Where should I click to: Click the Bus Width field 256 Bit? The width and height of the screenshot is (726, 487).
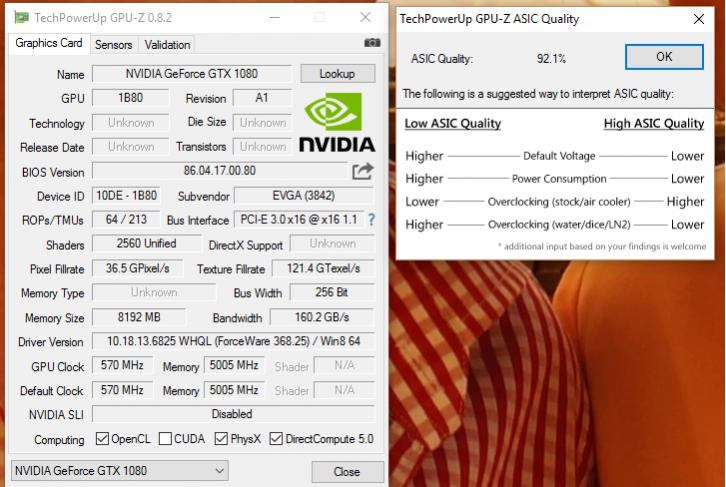tap(332, 293)
